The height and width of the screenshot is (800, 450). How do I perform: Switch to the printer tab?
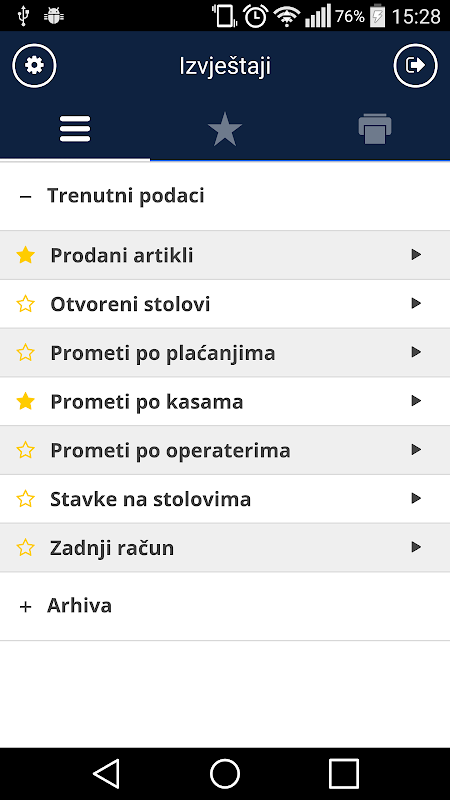click(x=375, y=129)
